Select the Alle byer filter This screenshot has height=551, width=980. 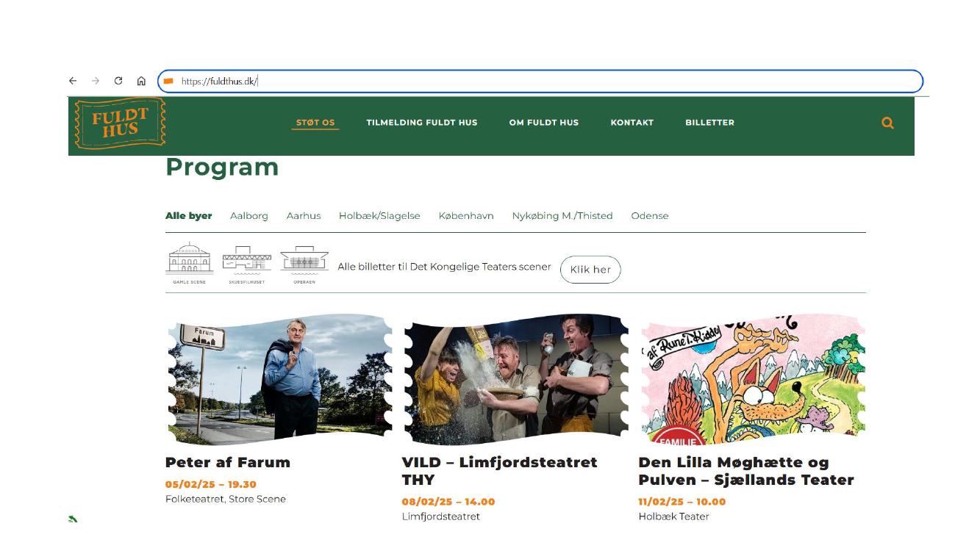tap(189, 216)
